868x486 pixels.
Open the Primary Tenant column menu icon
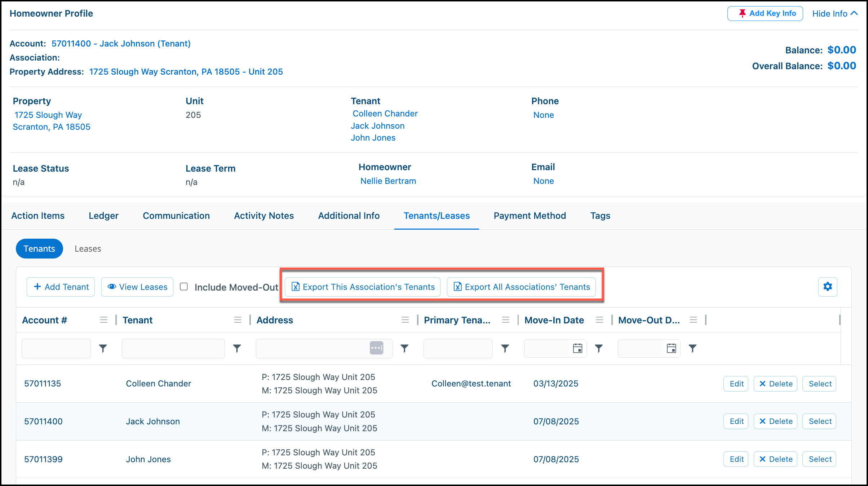506,320
